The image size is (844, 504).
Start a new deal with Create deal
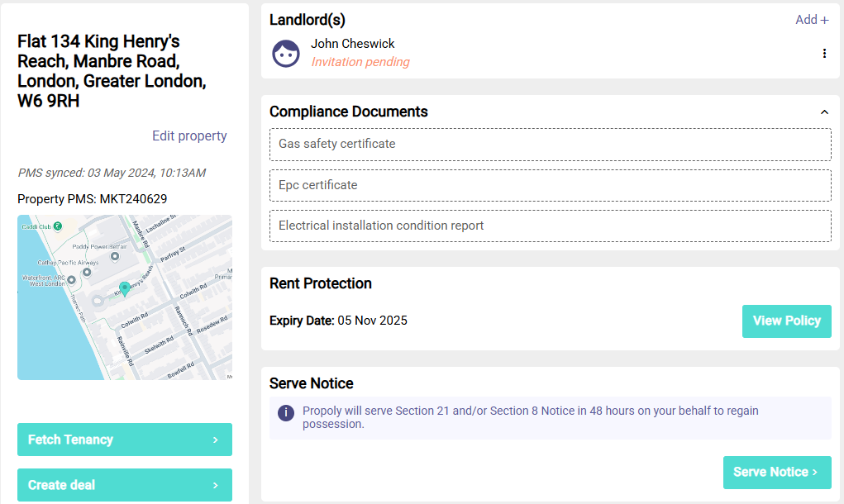(x=125, y=485)
